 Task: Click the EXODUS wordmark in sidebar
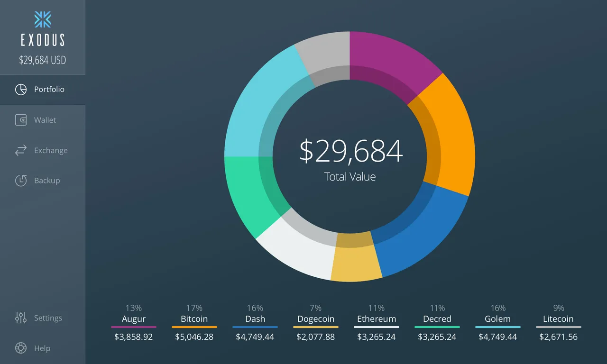pyautogui.click(x=43, y=41)
